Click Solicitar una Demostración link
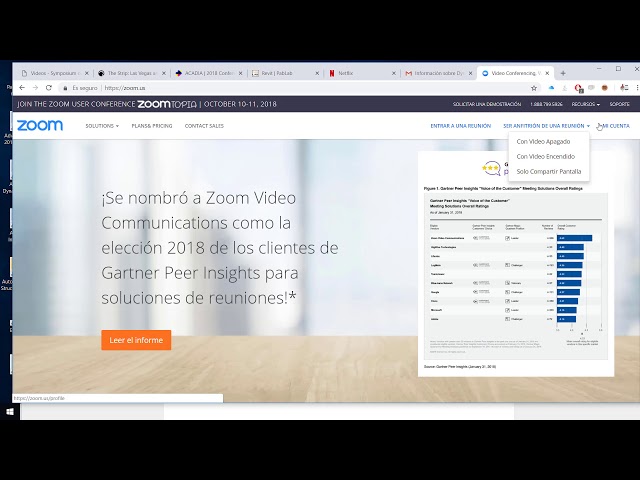This screenshot has height=480, width=640. 487,104
